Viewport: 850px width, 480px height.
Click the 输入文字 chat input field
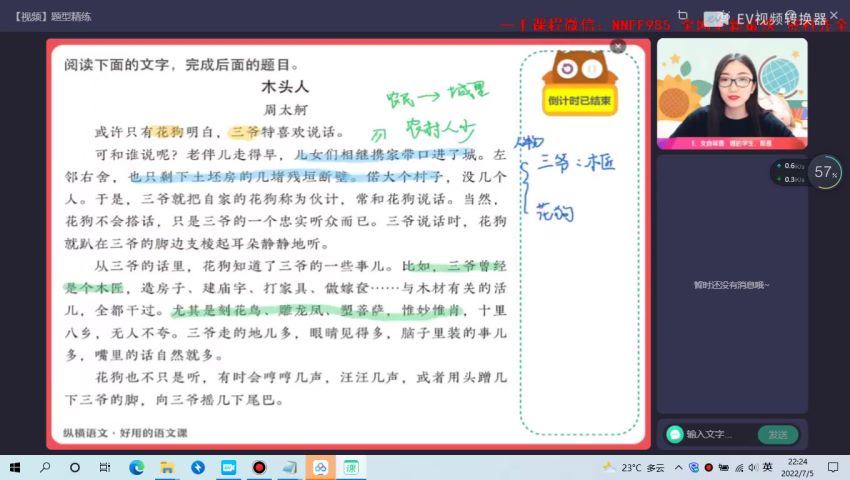(709, 434)
